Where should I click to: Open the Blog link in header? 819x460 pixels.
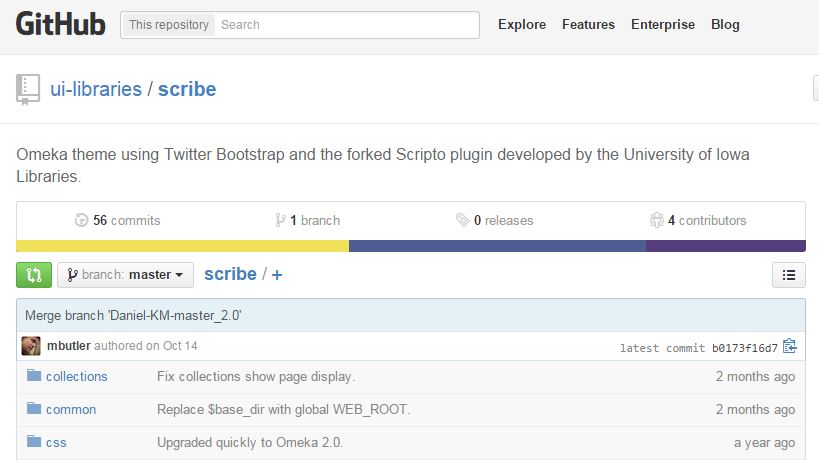tap(725, 24)
